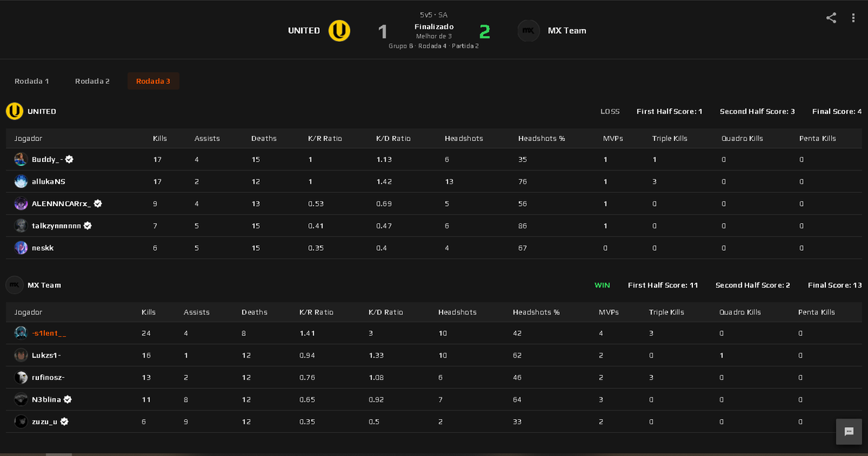Click the LOSS label for UNITED
This screenshot has width=868, height=456.
pos(610,111)
